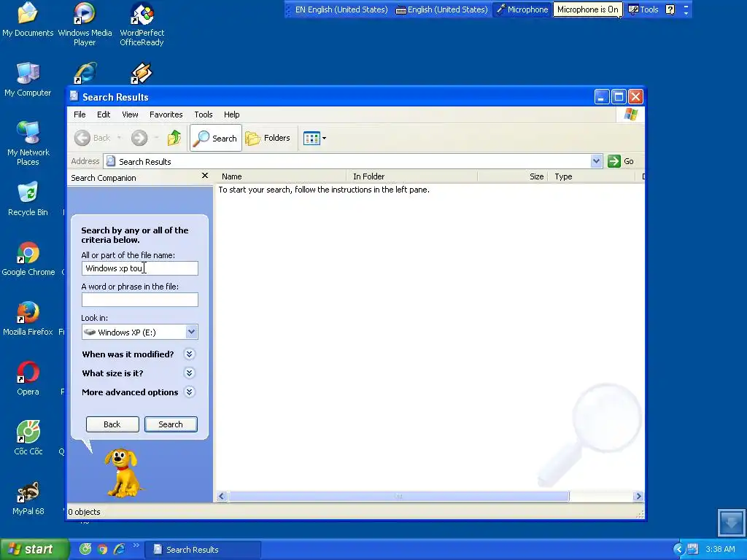Click keyboard layout English (United States)
The height and width of the screenshot is (560, 747).
click(441, 9)
